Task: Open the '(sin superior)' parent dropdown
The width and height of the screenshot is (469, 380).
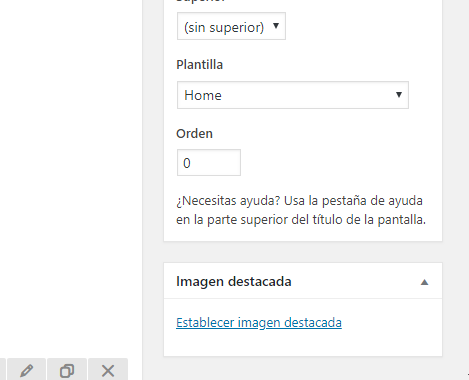Action: click(231, 26)
